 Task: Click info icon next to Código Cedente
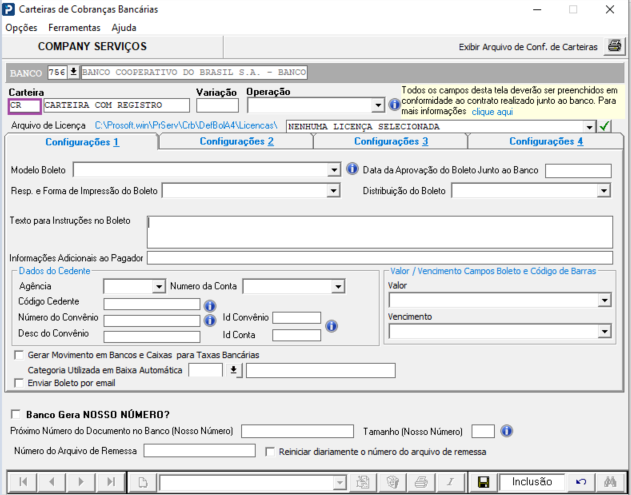(210, 306)
